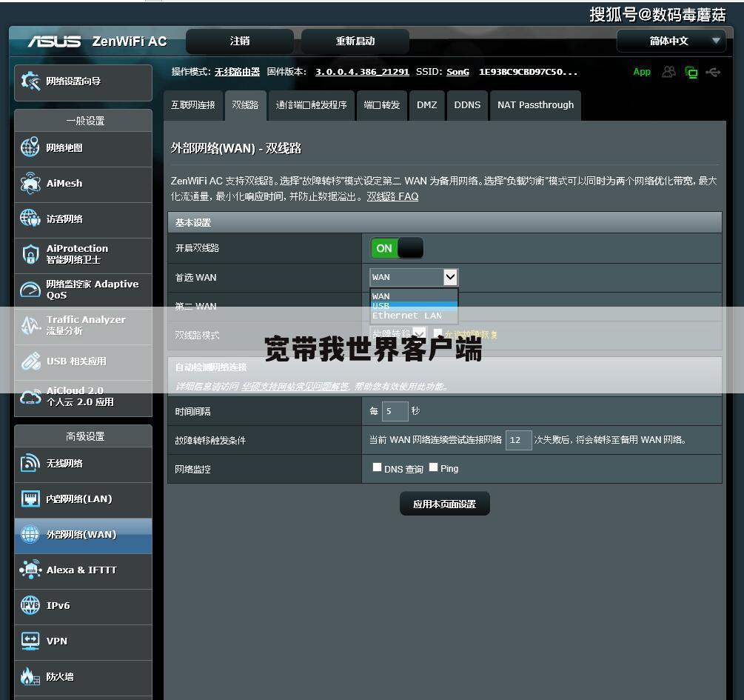Select the AiMesh sidebar icon
Screen dimensions: 744x700
click(x=30, y=183)
